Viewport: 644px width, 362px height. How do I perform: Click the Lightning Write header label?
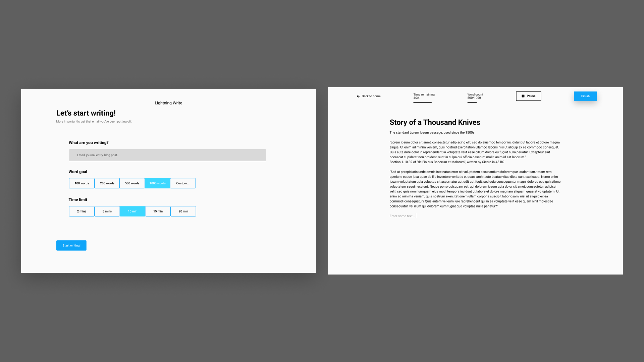pos(168,103)
